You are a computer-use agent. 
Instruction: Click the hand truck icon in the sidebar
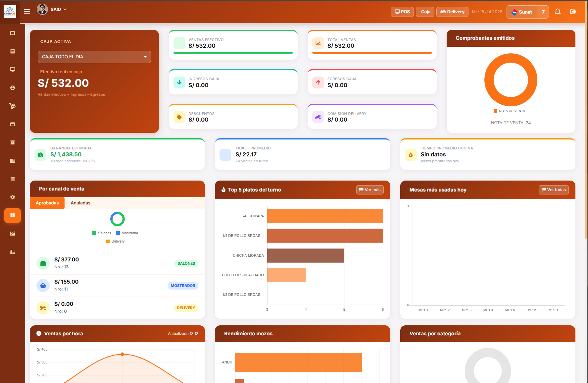pyautogui.click(x=13, y=106)
